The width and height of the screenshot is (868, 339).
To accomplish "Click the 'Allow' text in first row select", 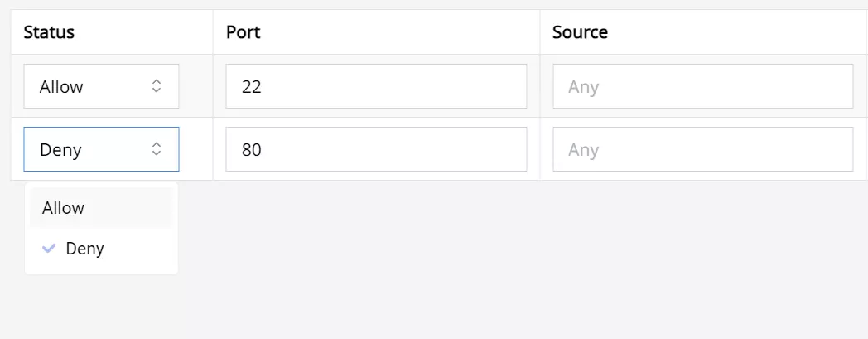I will (61, 87).
